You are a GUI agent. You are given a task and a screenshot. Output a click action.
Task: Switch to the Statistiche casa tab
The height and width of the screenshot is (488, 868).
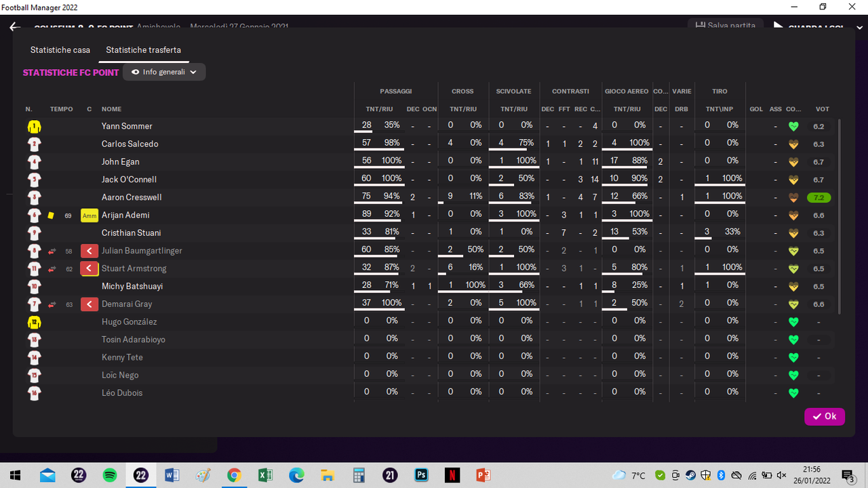(x=60, y=50)
